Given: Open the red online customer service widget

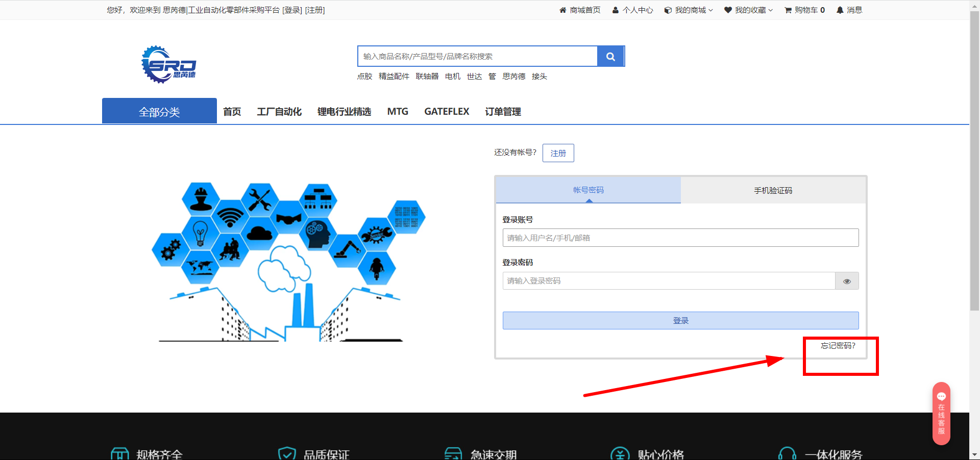Looking at the screenshot, I should 941,413.
